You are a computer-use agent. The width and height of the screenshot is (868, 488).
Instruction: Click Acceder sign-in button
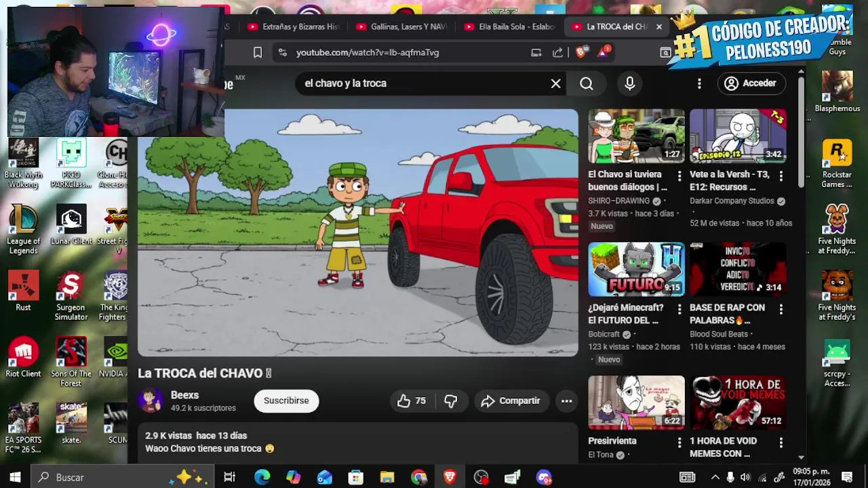tap(751, 83)
